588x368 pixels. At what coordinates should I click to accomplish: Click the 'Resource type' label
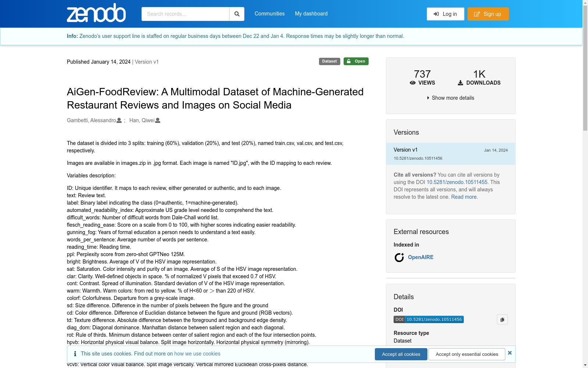[x=411, y=333]
